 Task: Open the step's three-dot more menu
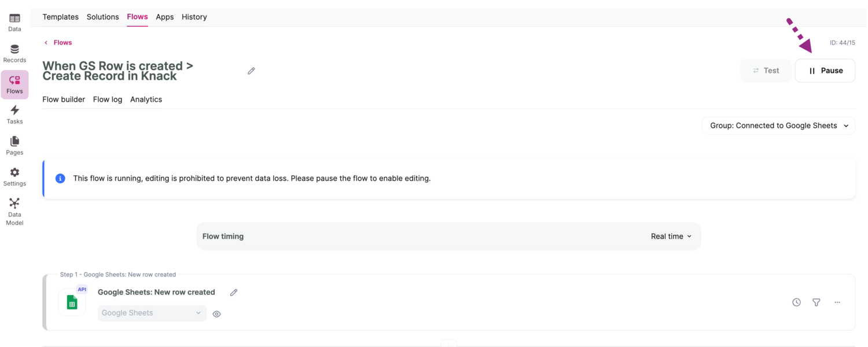click(837, 302)
